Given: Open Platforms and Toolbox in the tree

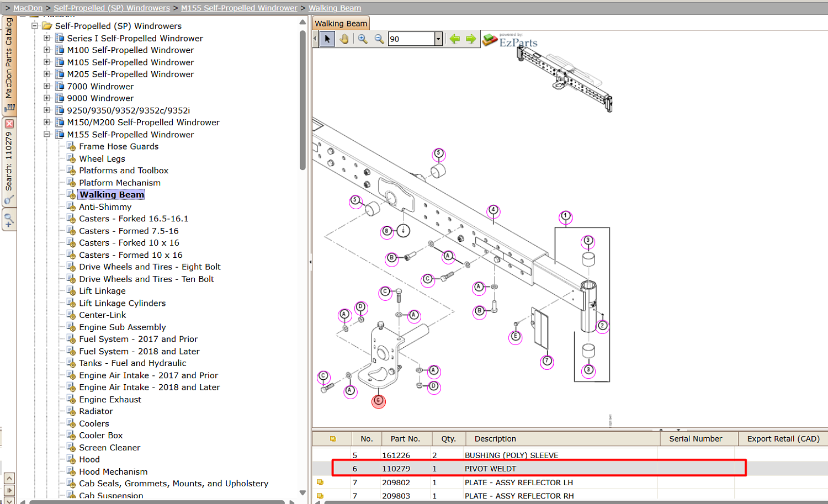Looking at the screenshot, I should point(124,171).
